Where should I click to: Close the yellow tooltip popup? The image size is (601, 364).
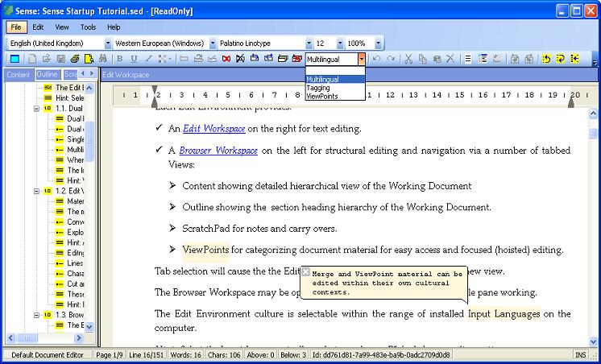306,272
